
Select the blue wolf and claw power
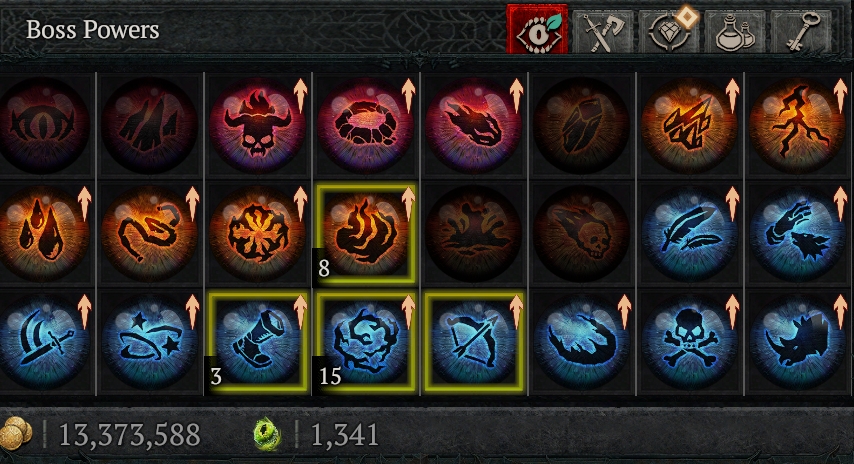point(797,234)
